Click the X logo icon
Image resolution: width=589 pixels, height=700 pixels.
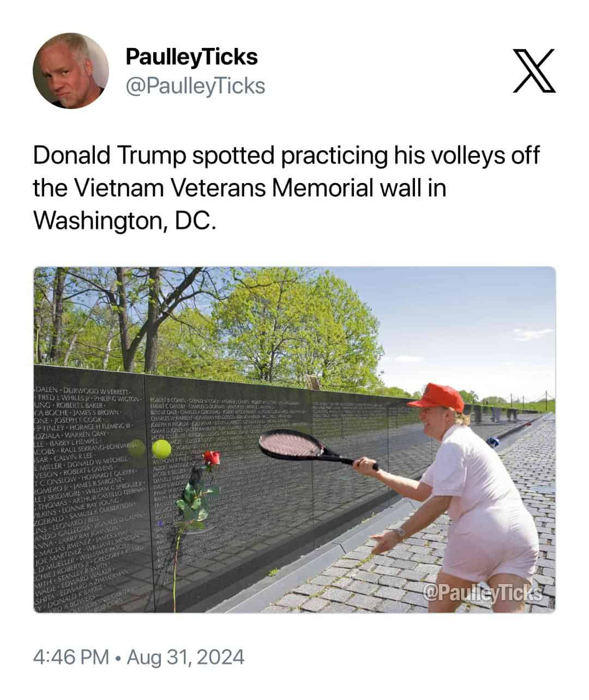tap(535, 71)
